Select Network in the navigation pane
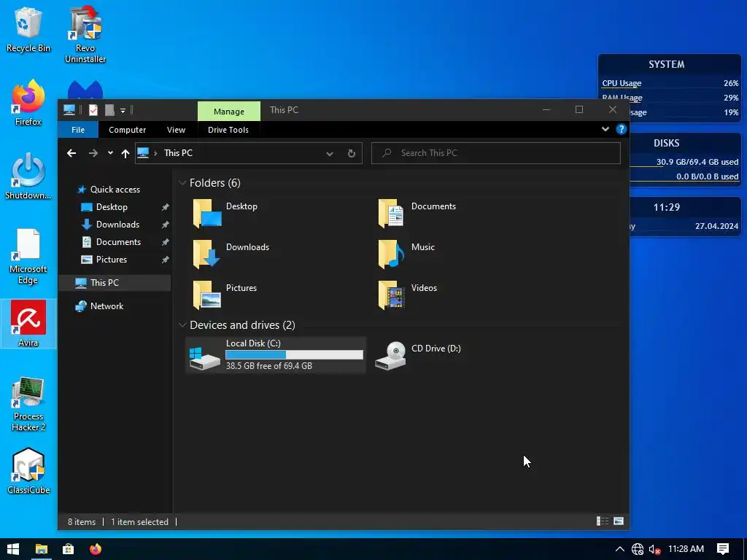Viewport: 747px width, 560px height. point(107,306)
